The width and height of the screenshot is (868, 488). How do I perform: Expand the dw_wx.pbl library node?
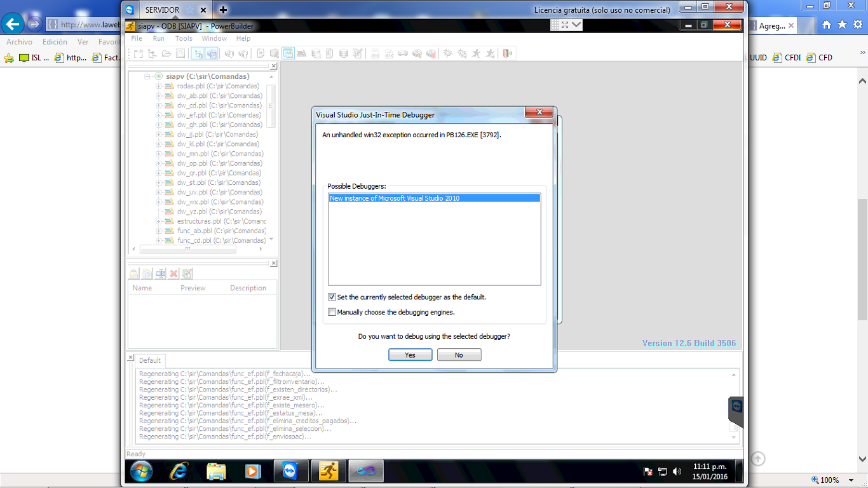pos(159,202)
